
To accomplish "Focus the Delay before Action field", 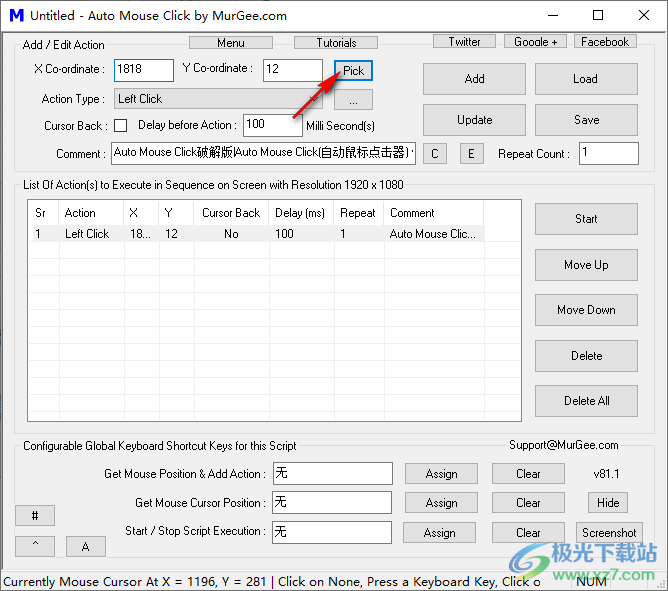I will 273,125.
